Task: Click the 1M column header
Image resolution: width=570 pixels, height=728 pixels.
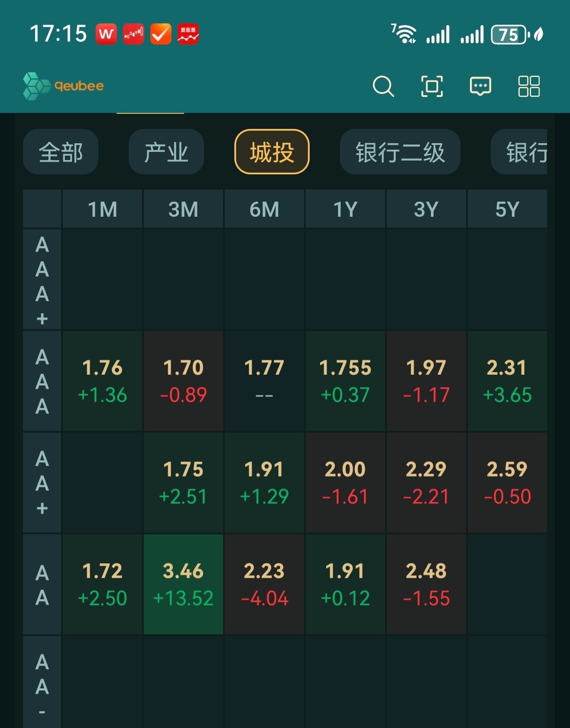Action: [x=103, y=209]
